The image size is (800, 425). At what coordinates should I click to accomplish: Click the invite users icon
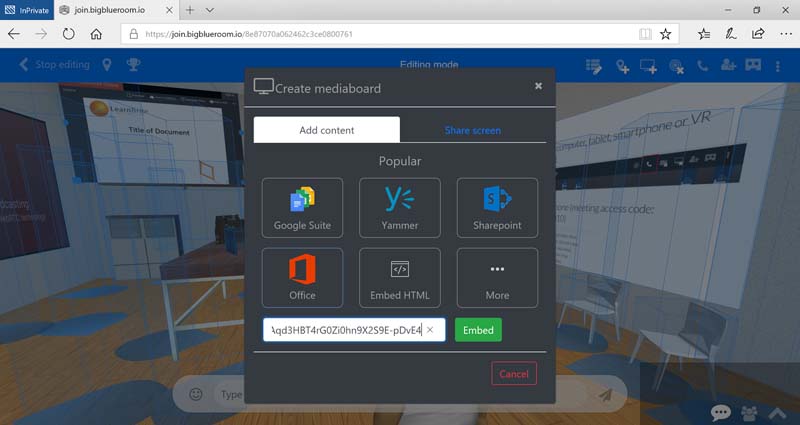pos(728,65)
